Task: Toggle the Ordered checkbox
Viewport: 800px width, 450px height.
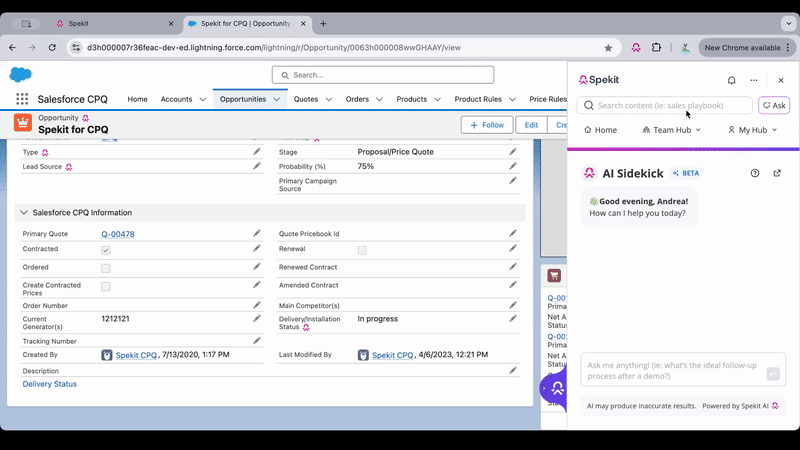Action: point(106,268)
